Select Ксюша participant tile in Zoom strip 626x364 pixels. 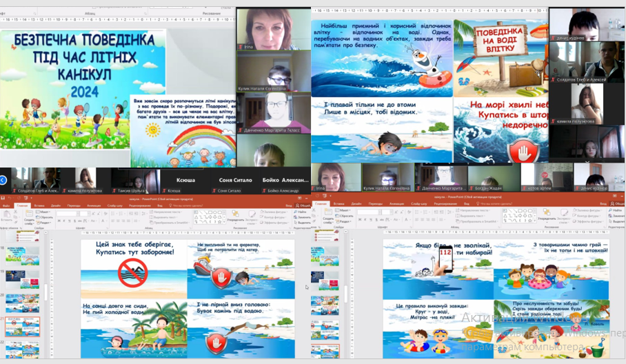pos(185,181)
